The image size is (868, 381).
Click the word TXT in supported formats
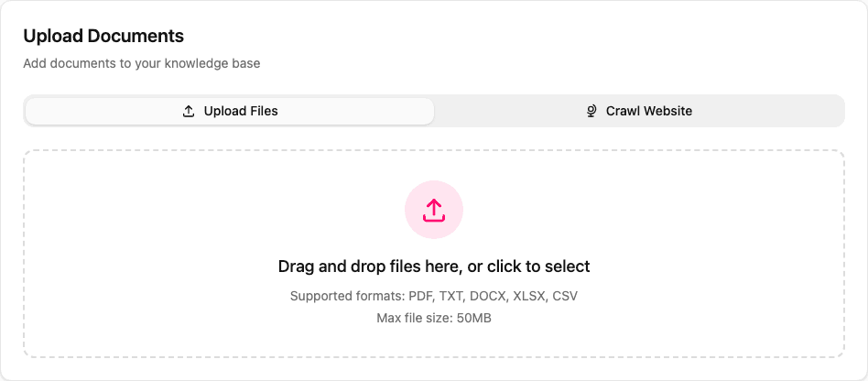click(x=450, y=296)
